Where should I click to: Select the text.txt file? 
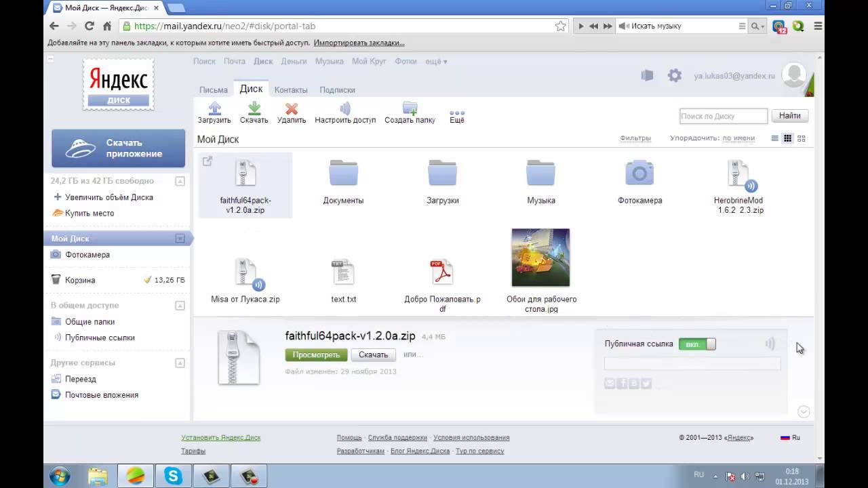click(x=343, y=281)
